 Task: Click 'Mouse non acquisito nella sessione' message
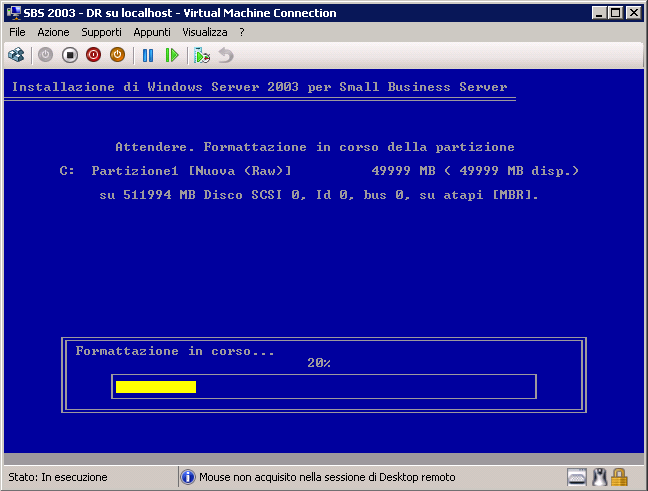click(x=327, y=477)
